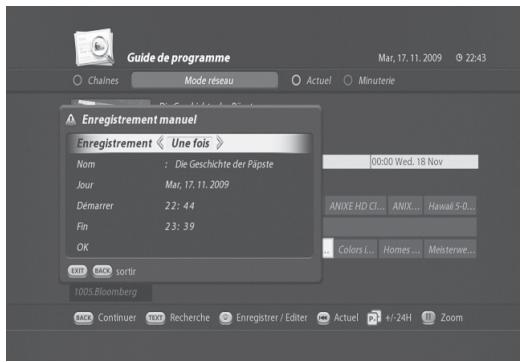Select the Homes ... programme cell
The image size is (521, 362).
[401, 249]
